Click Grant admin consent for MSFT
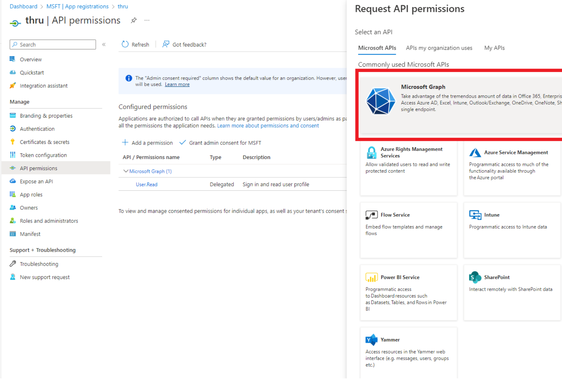Image resolution: width=562 pixels, height=392 pixels. pos(220,143)
